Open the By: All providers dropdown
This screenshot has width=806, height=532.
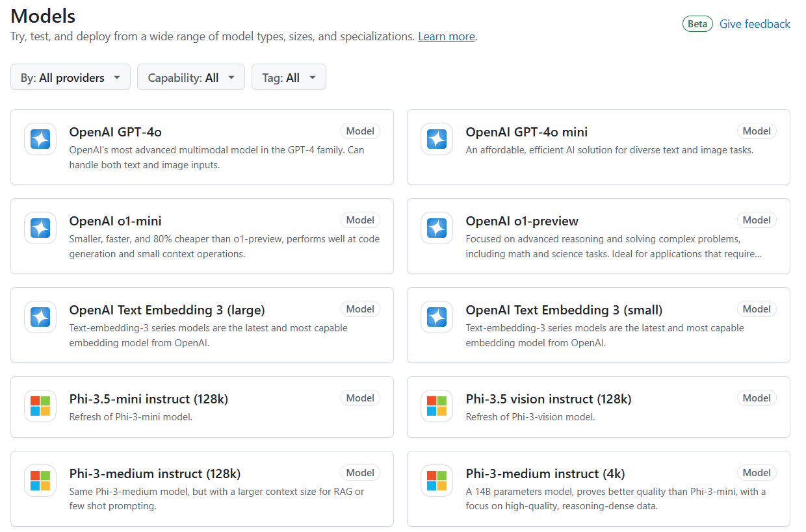70,77
